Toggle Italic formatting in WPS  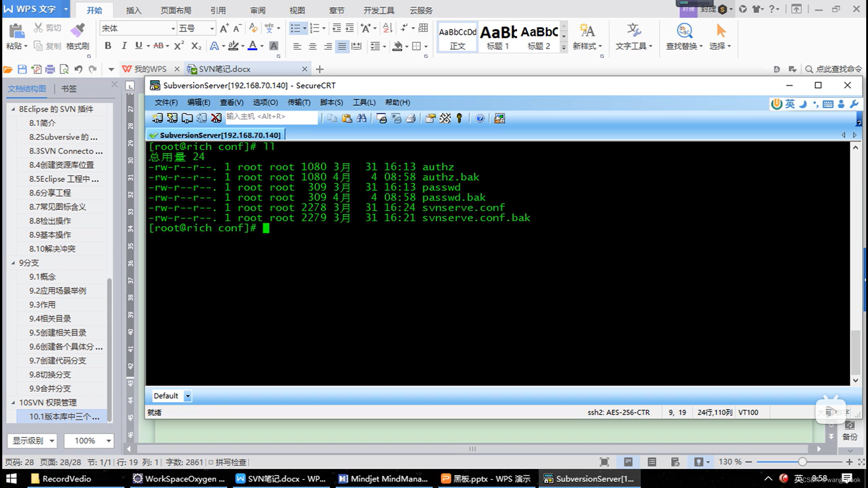[x=124, y=46]
